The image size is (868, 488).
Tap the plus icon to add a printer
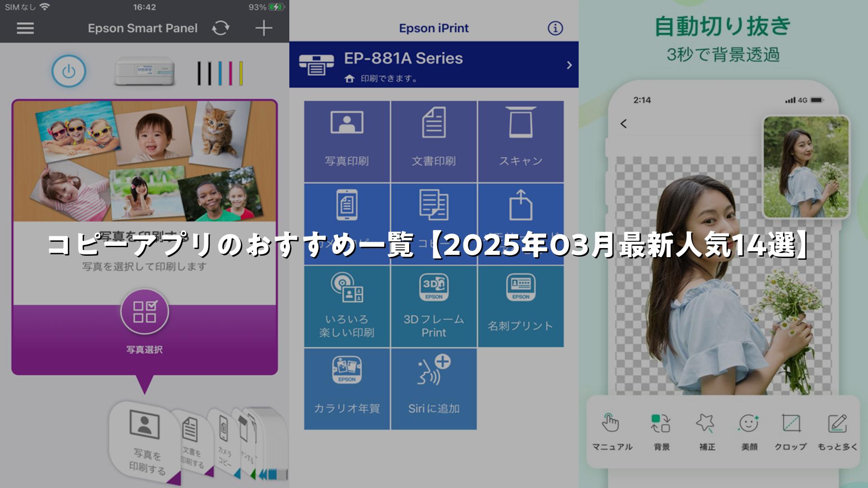coord(264,28)
